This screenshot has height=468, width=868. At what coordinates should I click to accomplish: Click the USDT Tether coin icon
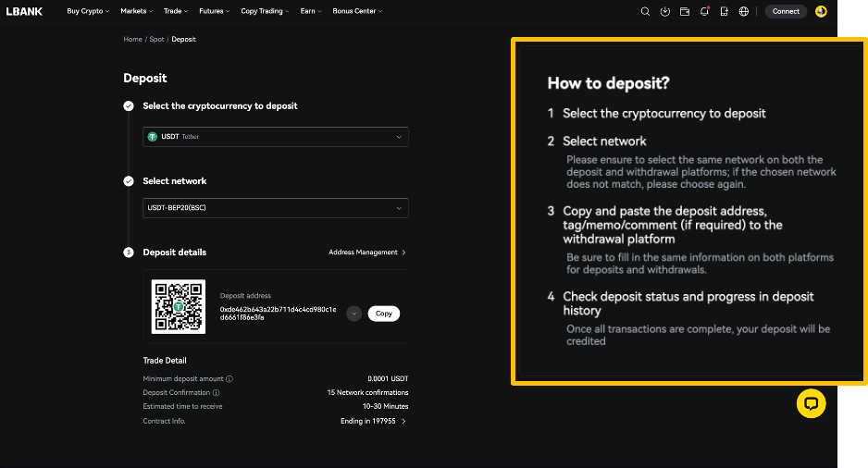[x=153, y=137]
